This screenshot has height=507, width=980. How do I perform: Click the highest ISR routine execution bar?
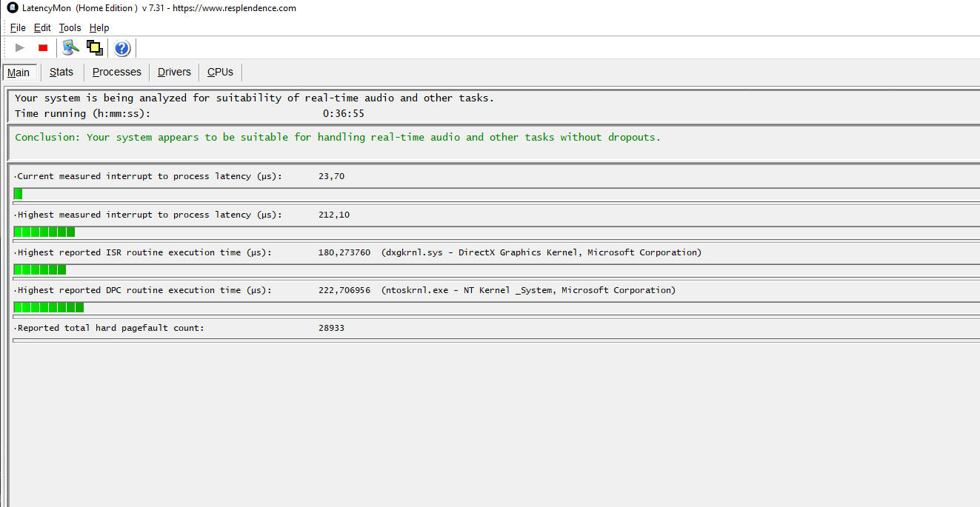496,269
